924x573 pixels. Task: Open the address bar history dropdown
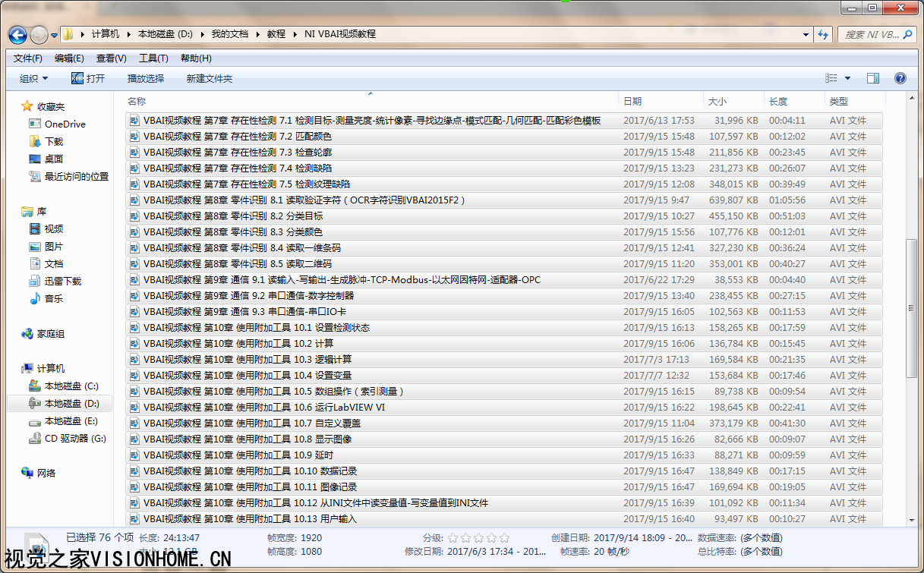pos(806,35)
